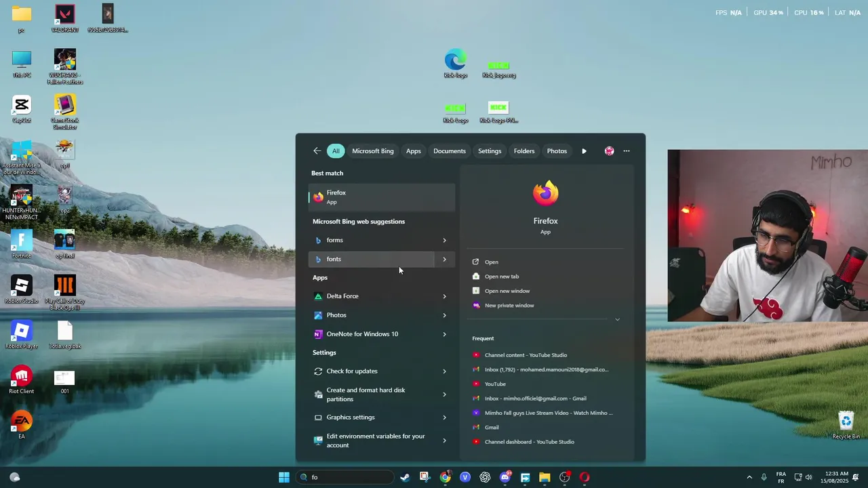Select the fonts web suggestion
This screenshot has width=868, height=488.
coord(371,259)
